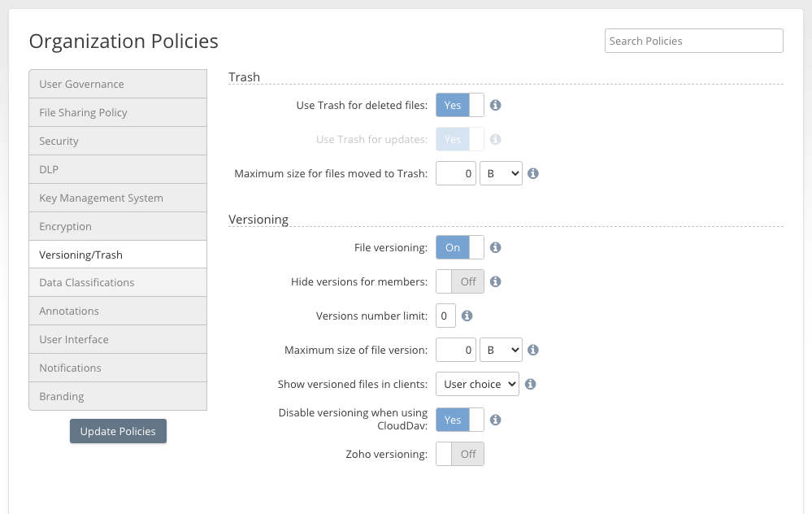This screenshot has height=514, width=812.
Task: Switch to the Data Classifications section
Action: point(118,282)
